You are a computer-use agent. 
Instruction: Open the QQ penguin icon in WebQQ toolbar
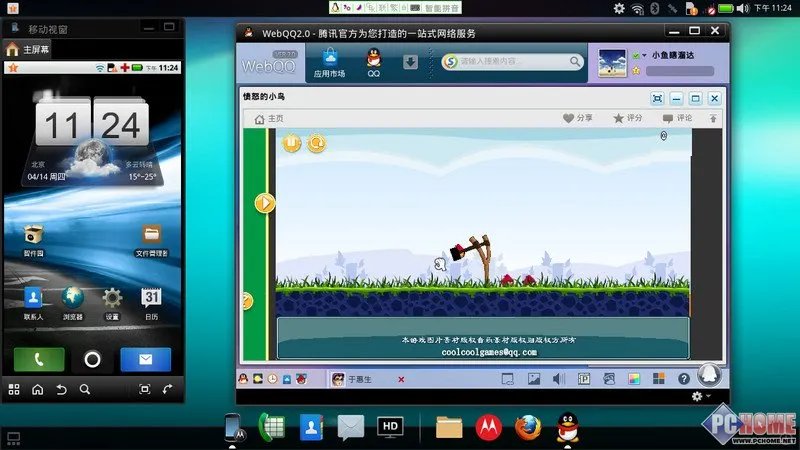(373, 63)
